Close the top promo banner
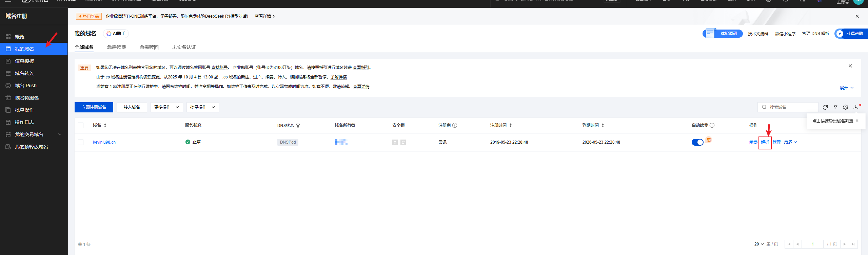This screenshot has width=868, height=255. (x=857, y=16)
